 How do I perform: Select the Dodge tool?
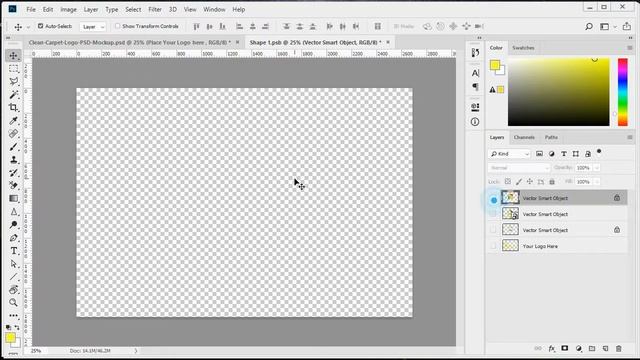click(x=13, y=224)
